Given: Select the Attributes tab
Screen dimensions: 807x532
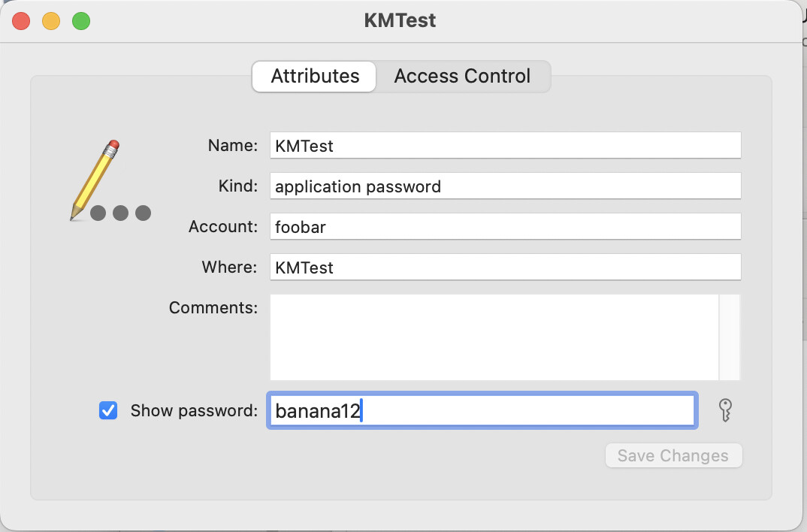Looking at the screenshot, I should pos(315,77).
